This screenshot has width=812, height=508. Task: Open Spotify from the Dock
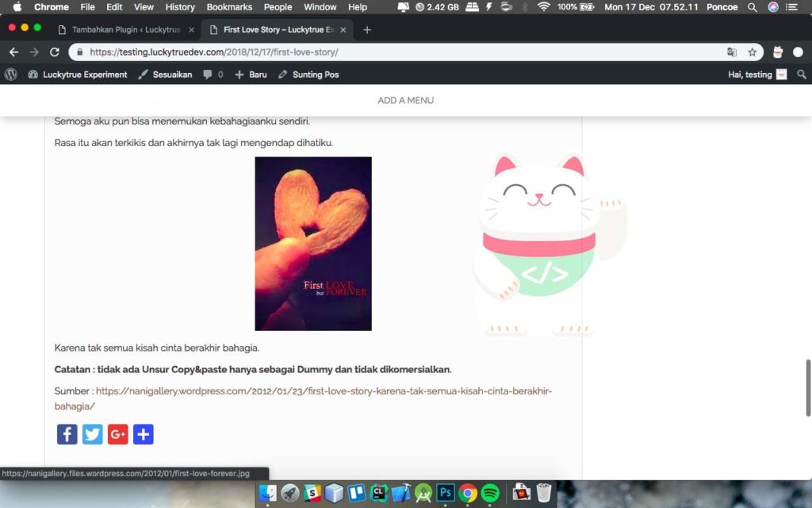click(490, 493)
